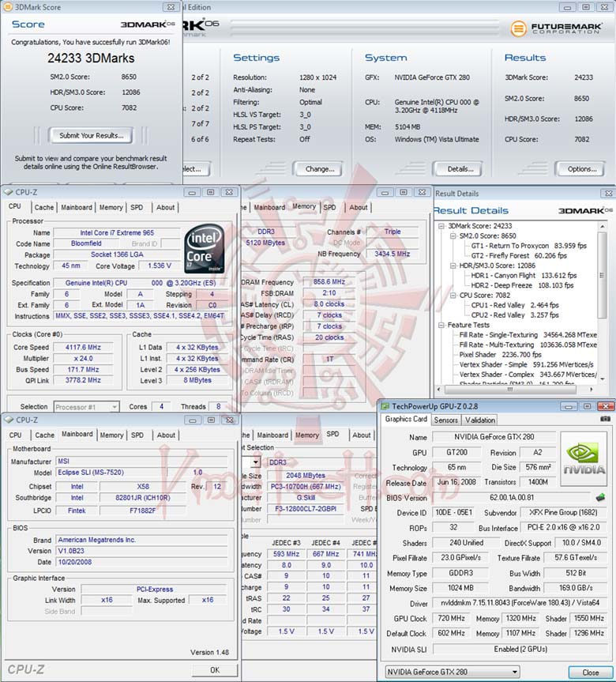Click the TechPowerUp GPU-Z title bar icon
This screenshot has width=616, height=682.
(385, 406)
